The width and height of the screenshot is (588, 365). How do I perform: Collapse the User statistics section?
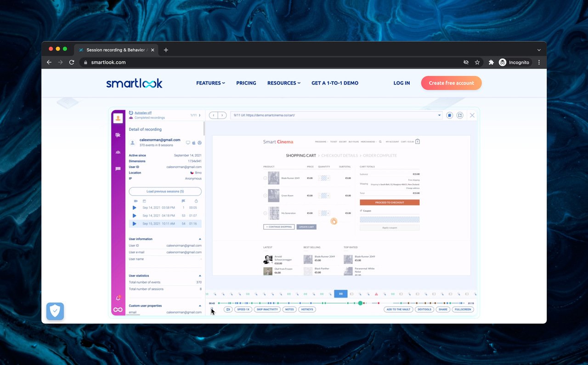[x=200, y=276]
